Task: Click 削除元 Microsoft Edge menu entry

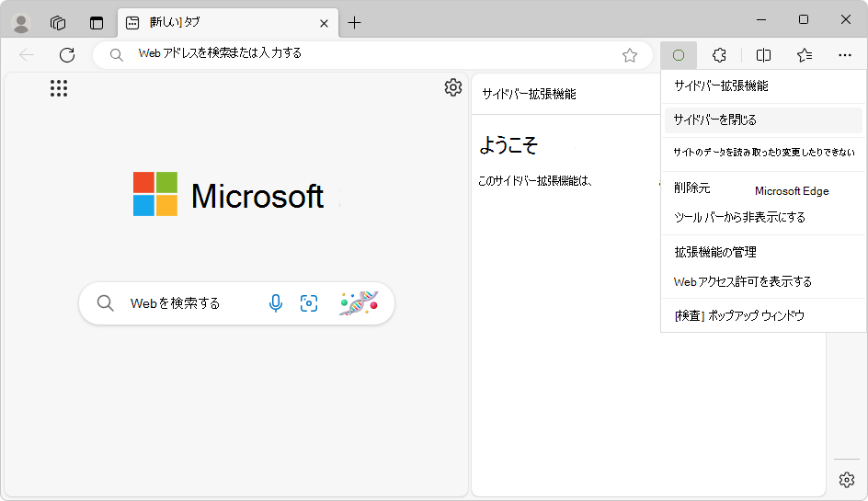Action: 764,188
